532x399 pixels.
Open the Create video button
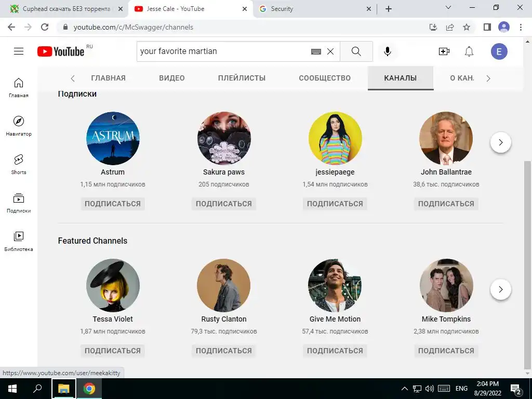(444, 51)
